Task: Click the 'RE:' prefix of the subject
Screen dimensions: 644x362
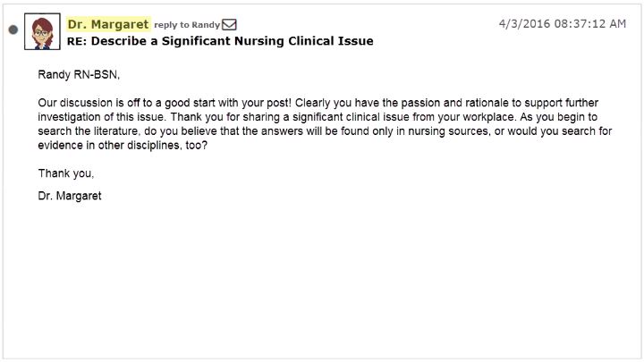Action: pyautogui.click(x=77, y=41)
